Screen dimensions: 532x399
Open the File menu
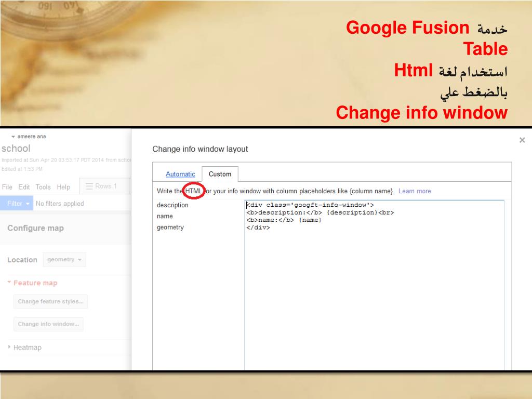click(x=7, y=187)
